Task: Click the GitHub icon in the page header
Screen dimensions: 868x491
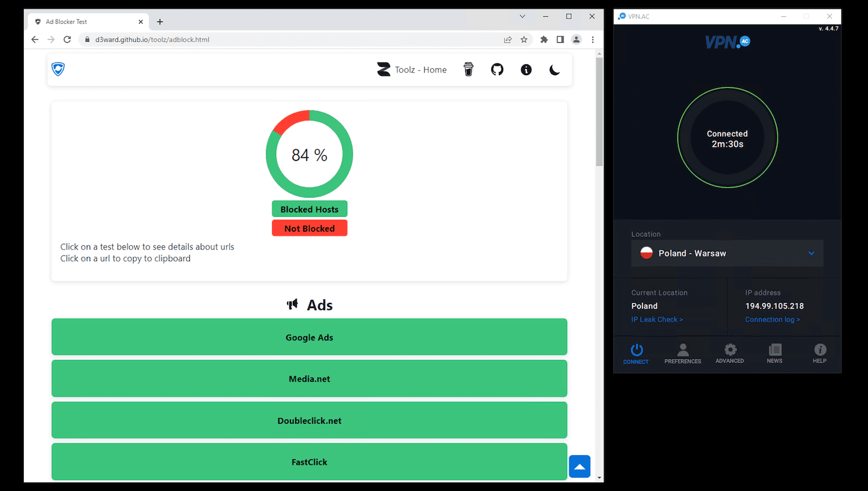Action: (x=497, y=69)
